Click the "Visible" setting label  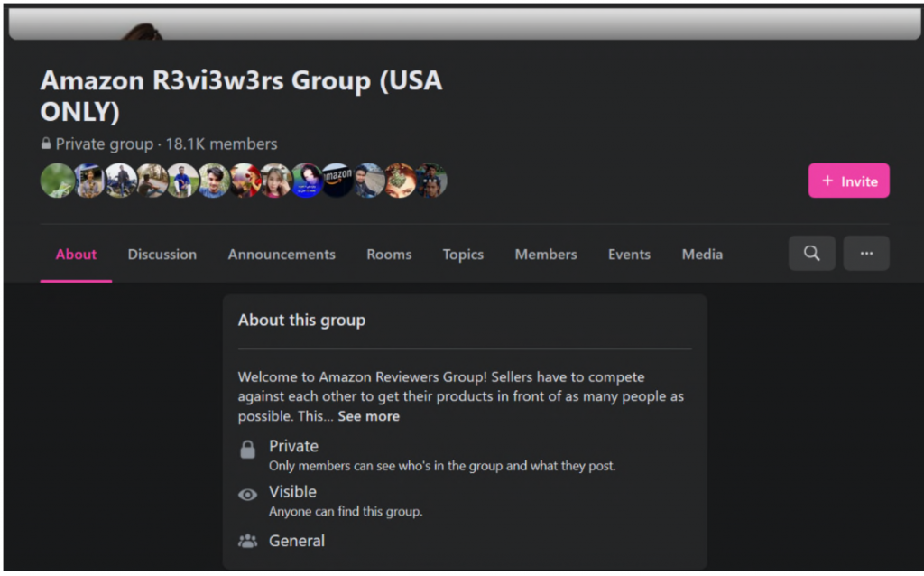click(x=293, y=492)
